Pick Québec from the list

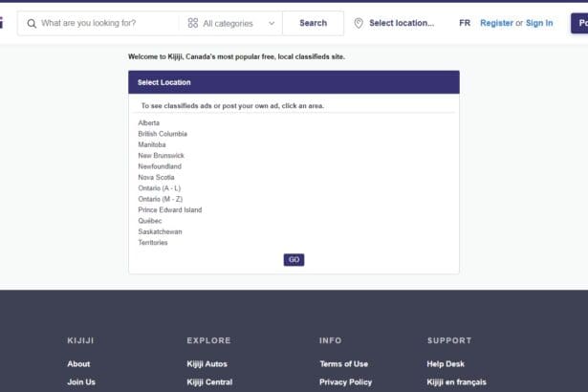149,221
